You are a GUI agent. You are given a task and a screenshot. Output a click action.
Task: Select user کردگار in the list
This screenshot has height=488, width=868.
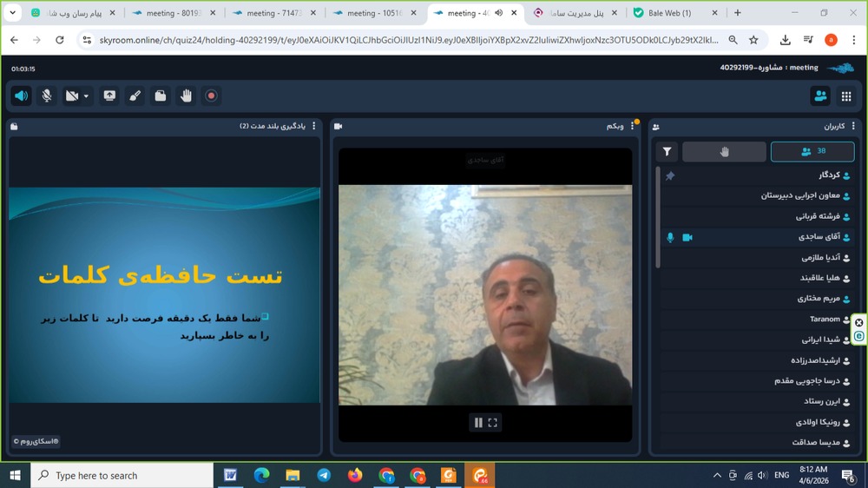[x=758, y=175]
